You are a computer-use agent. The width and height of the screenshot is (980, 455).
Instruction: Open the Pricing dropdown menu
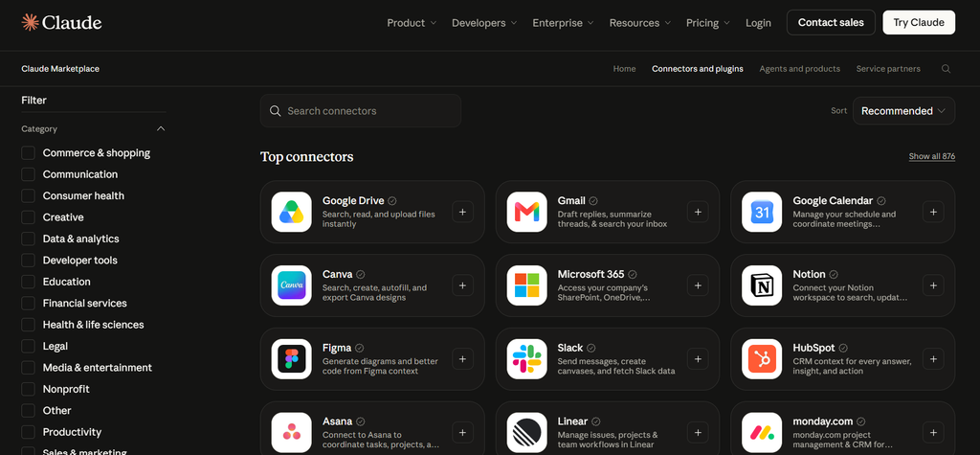coord(708,23)
